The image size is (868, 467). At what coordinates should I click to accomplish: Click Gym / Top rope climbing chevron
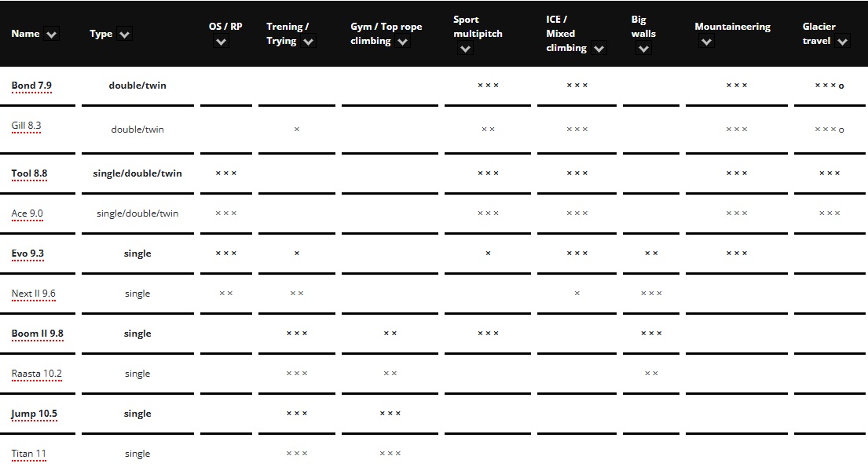(x=402, y=42)
